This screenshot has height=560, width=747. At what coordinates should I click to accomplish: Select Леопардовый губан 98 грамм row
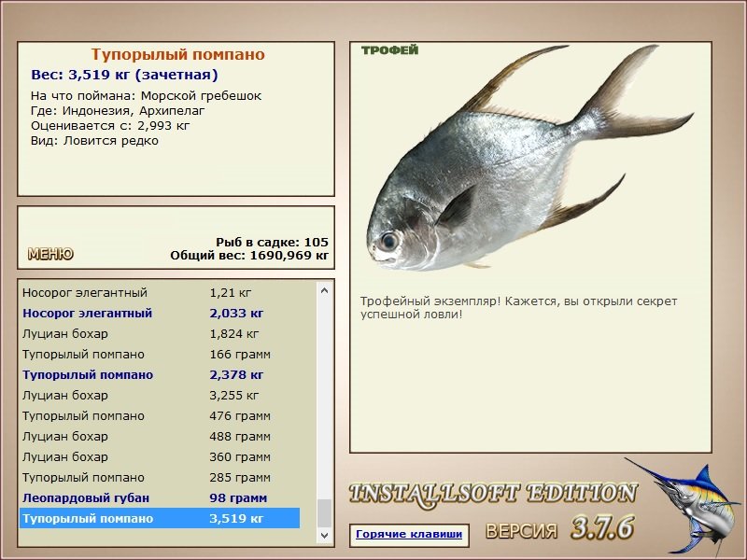(160, 498)
